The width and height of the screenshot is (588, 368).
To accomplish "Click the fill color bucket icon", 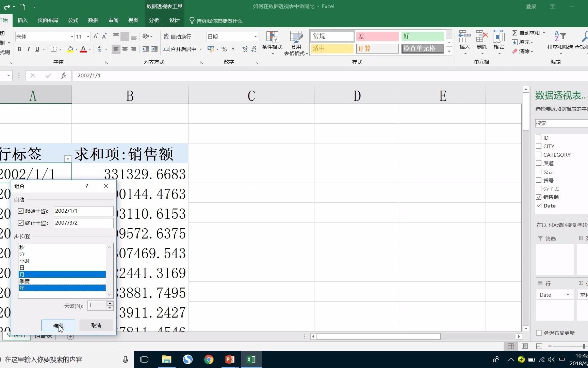I will pos(70,49).
